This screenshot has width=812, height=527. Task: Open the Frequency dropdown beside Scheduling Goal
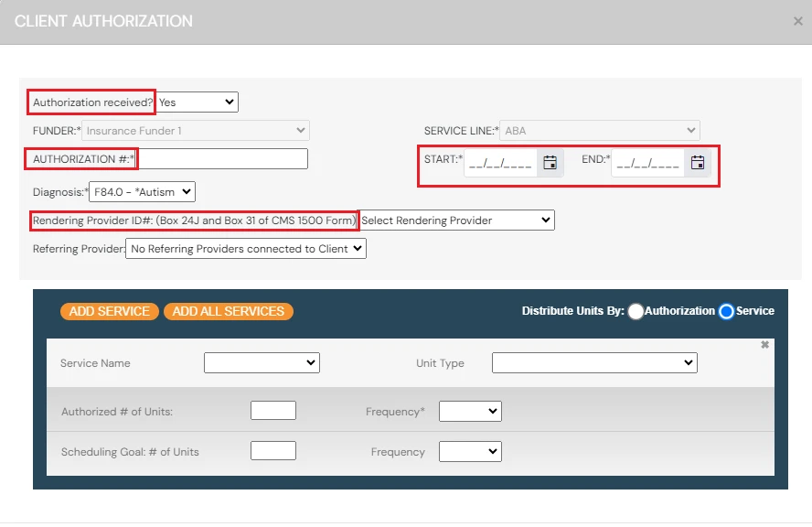point(470,451)
